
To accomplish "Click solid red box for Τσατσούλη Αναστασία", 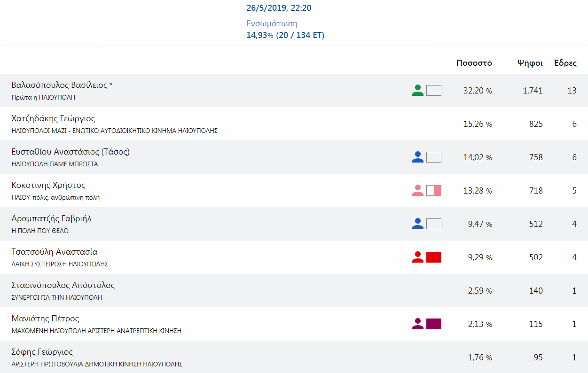I will (434, 257).
